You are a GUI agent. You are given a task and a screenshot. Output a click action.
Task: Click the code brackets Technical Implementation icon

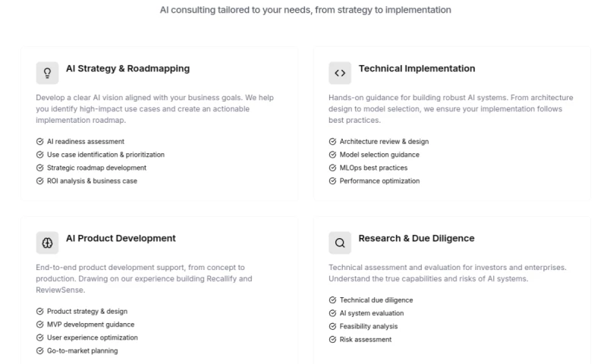click(x=340, y=73)
